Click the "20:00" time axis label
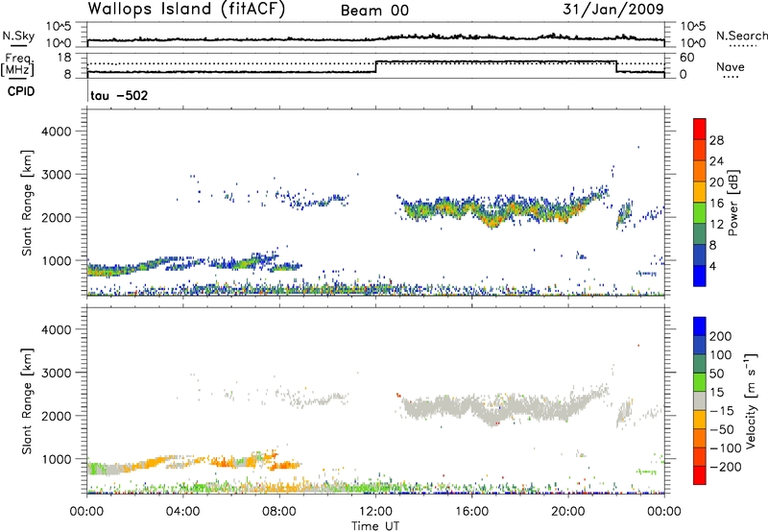 pyautogui.click(x=568, y=512)
